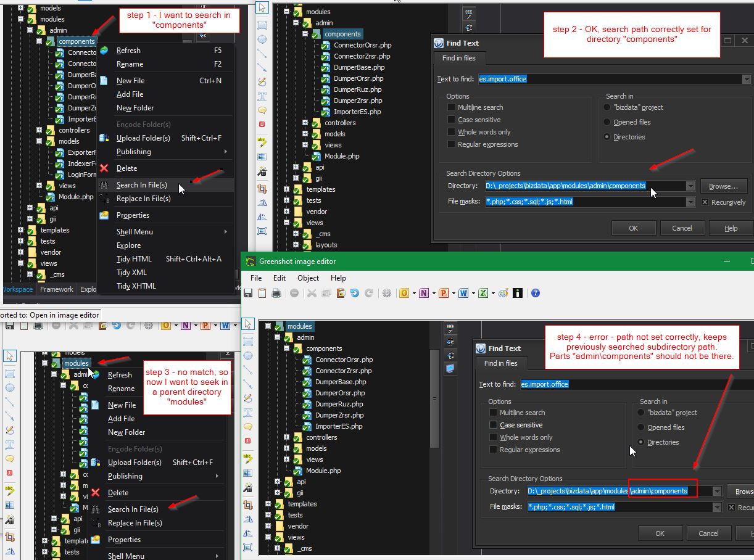Expand the templates folder in Greenshot editor's tree

(268, 504)
